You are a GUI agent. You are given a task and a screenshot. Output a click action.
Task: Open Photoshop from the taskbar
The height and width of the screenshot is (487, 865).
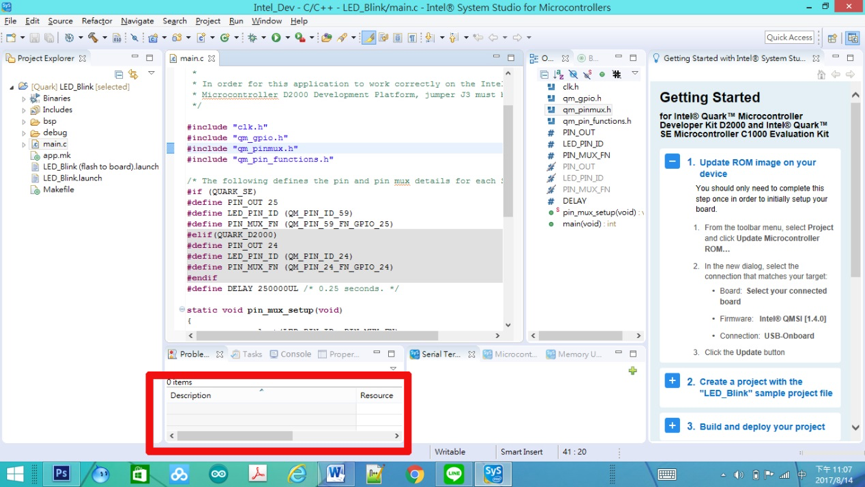(x=61, y=473)
